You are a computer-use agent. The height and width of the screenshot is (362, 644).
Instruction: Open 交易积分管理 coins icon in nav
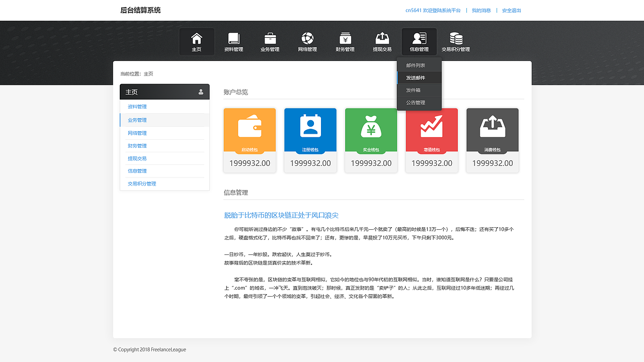(x=456, y=38)
